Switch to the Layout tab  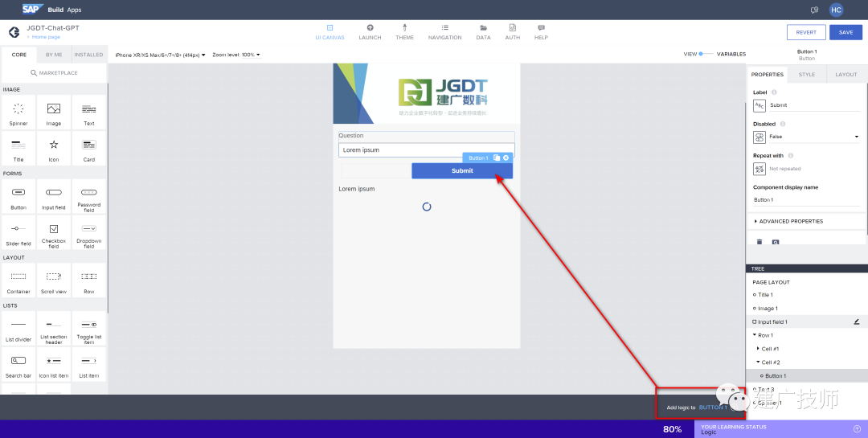(x=845, y=74)
